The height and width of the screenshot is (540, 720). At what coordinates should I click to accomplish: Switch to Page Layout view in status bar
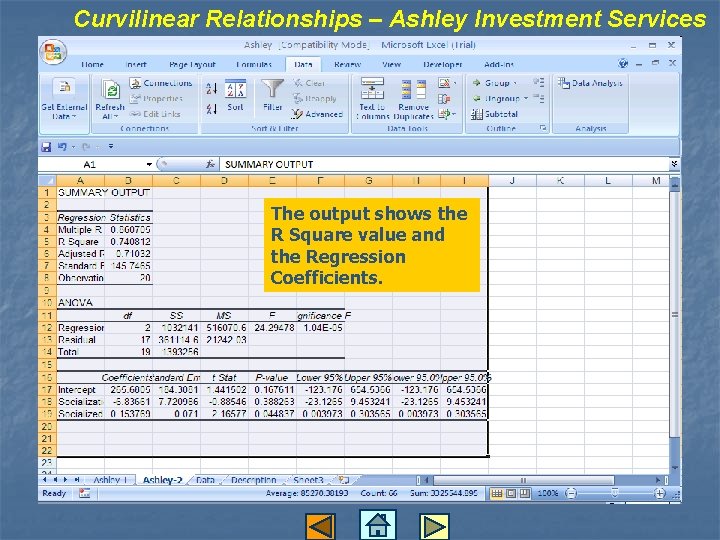[x=511, y=494]
